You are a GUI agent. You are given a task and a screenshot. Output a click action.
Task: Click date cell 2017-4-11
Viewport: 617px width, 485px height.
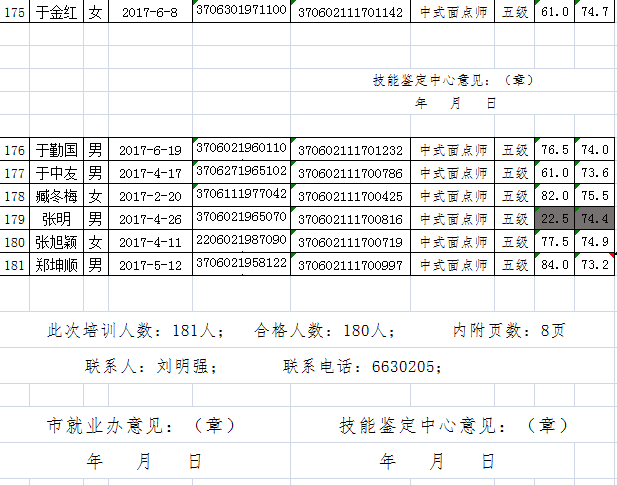point(150,242)
